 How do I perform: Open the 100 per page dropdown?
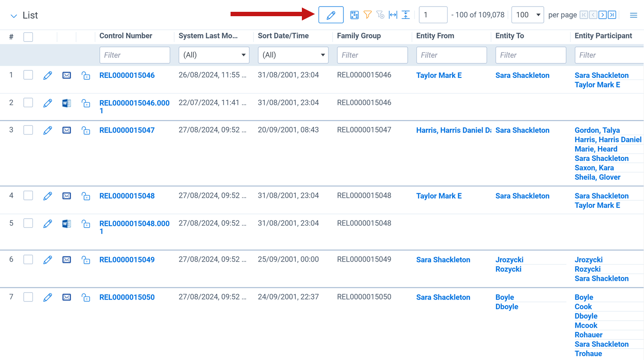click(x=528, y=15)
